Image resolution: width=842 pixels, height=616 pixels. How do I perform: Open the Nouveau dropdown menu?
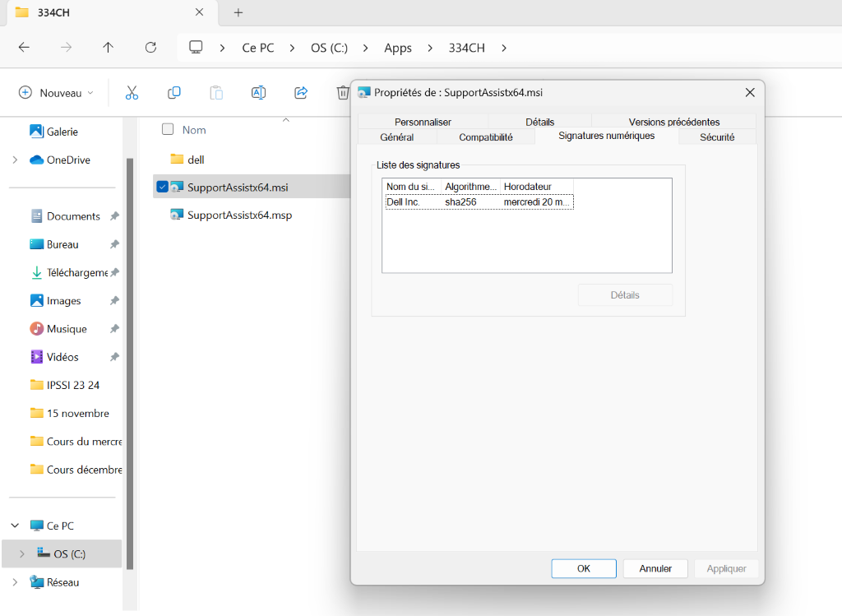tap(56, 93)
